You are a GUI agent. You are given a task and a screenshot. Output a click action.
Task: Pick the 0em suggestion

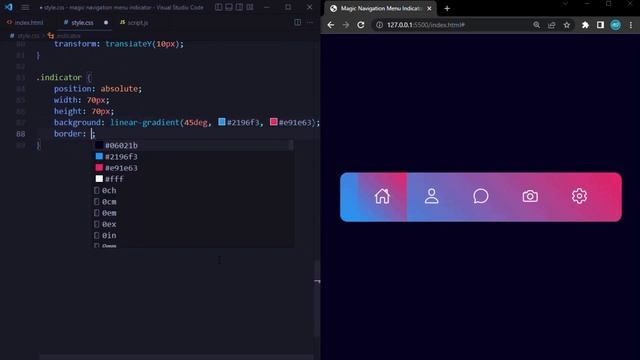(x=192, y=213)
